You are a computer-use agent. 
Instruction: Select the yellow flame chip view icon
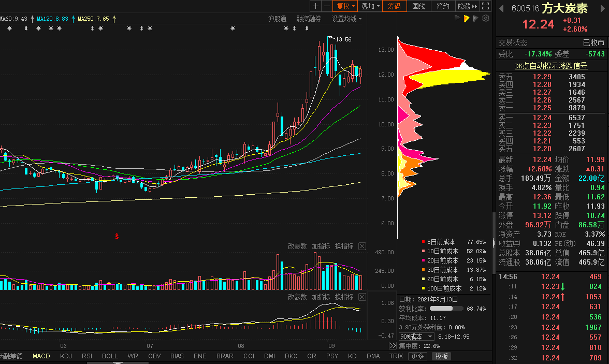(x=467, y=19)
